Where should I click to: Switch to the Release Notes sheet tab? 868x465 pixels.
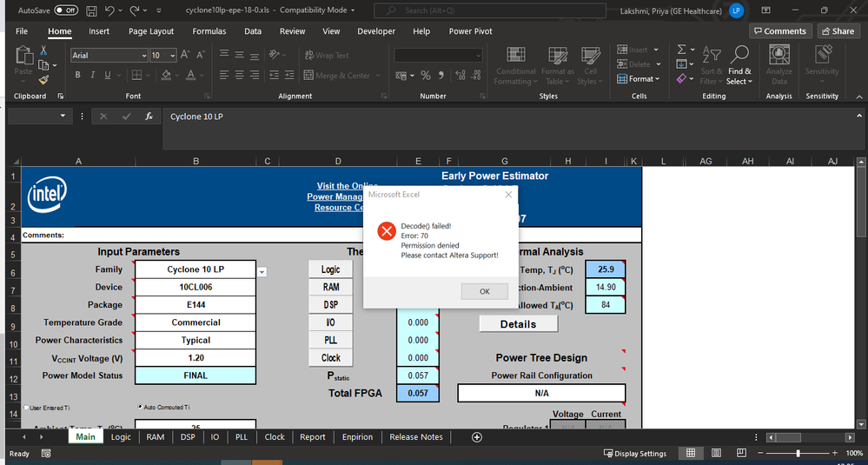[x=415, y=437]
